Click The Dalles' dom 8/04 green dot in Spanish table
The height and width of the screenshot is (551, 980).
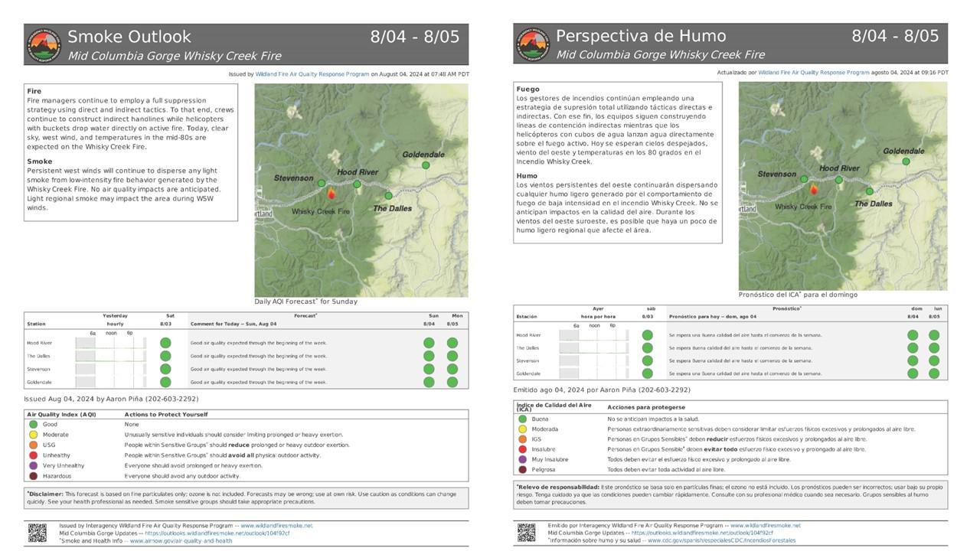pyautogui.click(x=913, y=348)
